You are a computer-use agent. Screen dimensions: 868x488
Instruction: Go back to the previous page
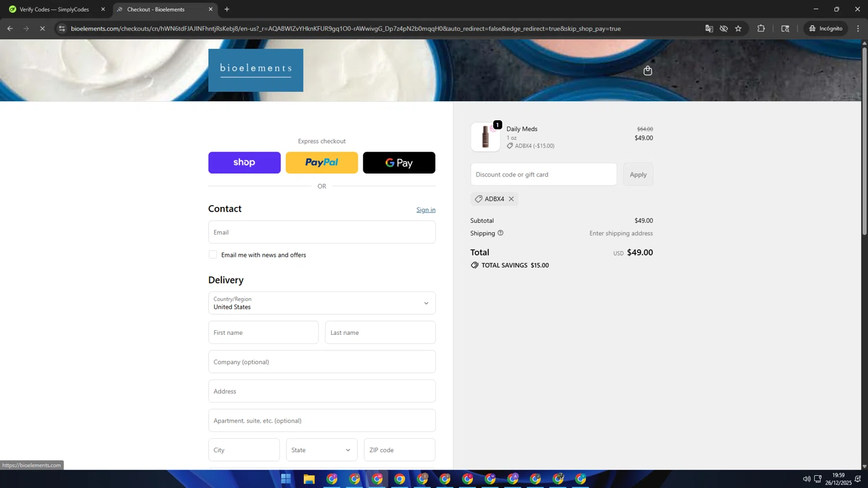click(x=10, y=28)
